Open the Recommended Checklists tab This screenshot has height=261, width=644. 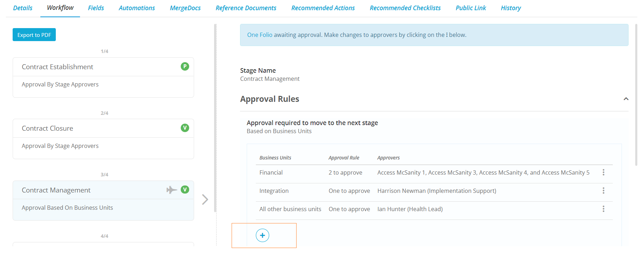405,8
